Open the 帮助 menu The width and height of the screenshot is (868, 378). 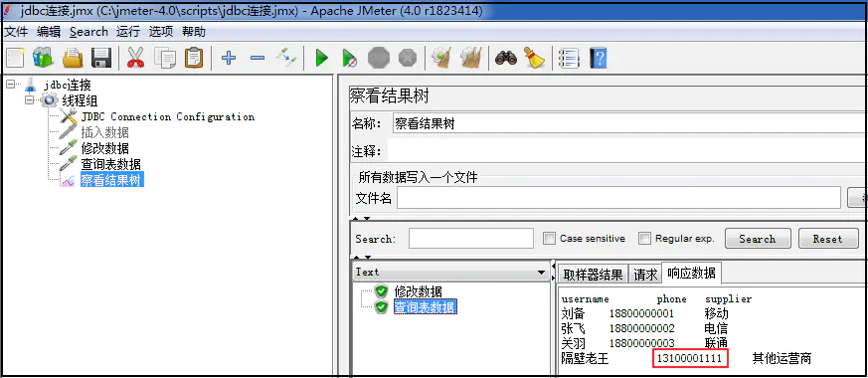click(194, 32)
